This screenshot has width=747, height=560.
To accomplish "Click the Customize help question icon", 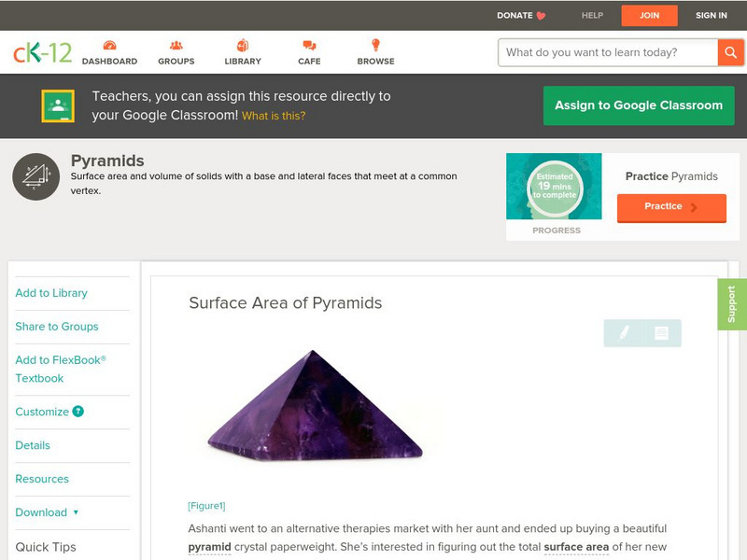I will pyautogui.click(x=78, y=412).
